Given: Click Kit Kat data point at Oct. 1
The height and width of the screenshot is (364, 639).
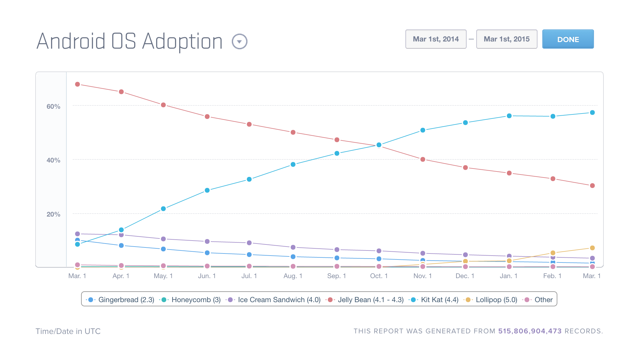Looking at the screenshot, I should [379, 145].
